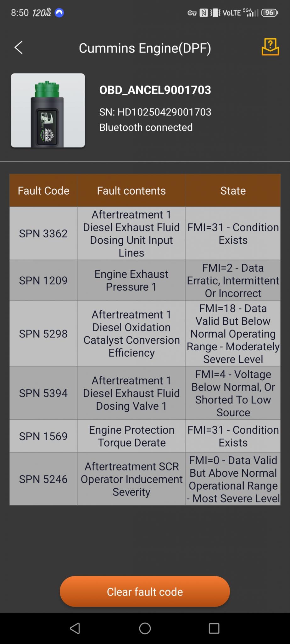
Task: Open the help inbox icon
Action: click(x=270, y=47)
